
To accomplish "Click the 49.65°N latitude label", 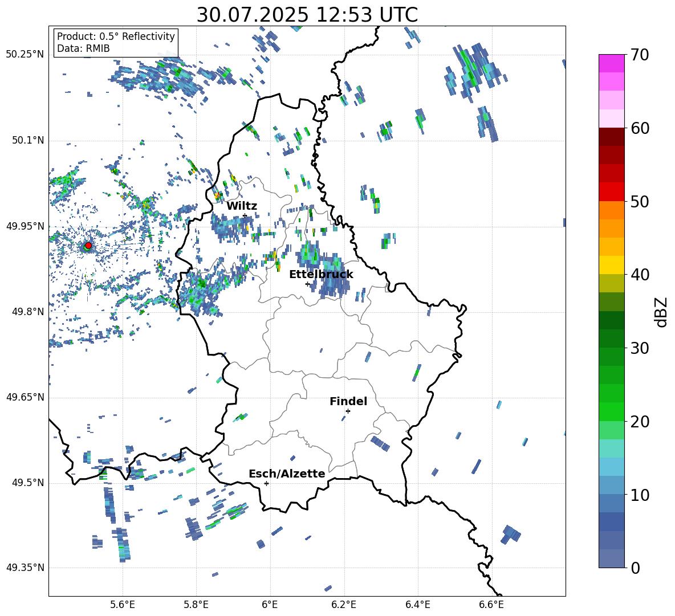I will tap(25, 397).
